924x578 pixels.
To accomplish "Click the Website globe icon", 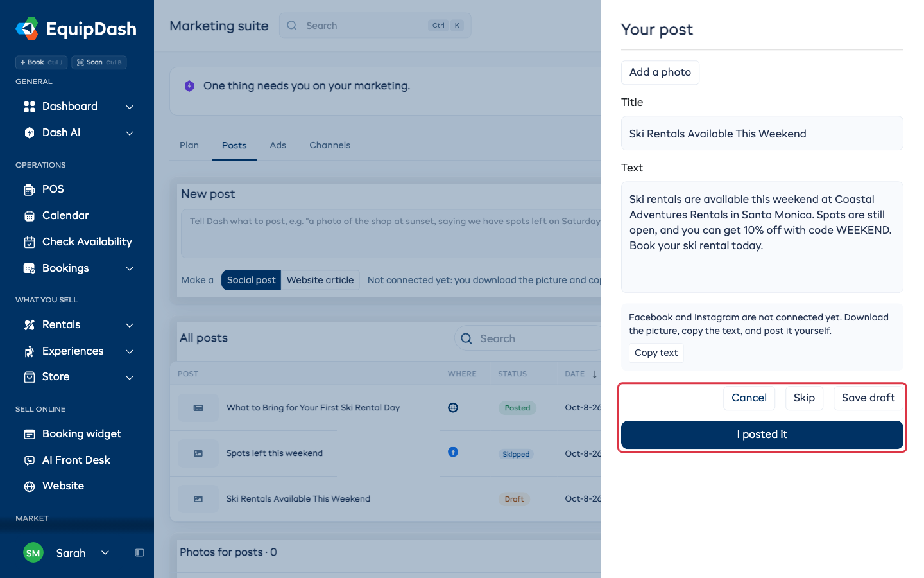I will pos(30,486).
